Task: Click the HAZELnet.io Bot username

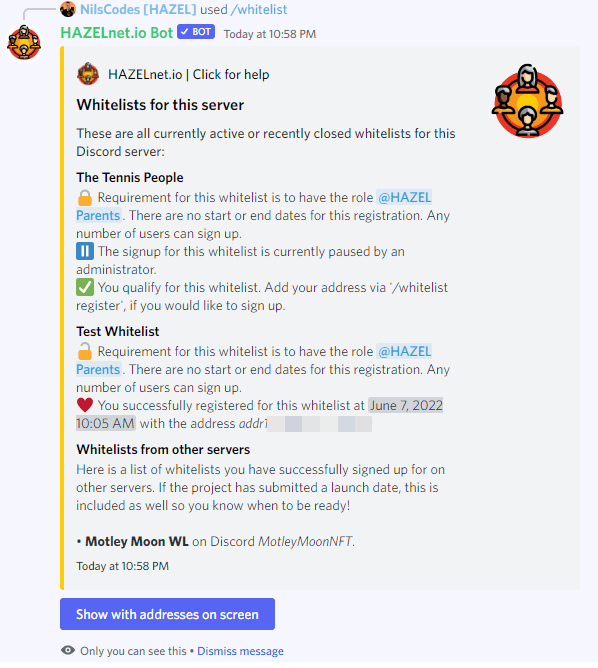Action: point(117,33)
